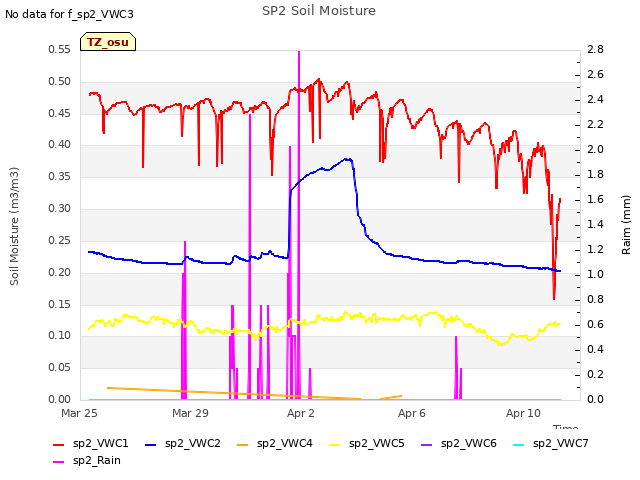
Task: Click the sp2_Rain legend label
Action: click(97, 460)
